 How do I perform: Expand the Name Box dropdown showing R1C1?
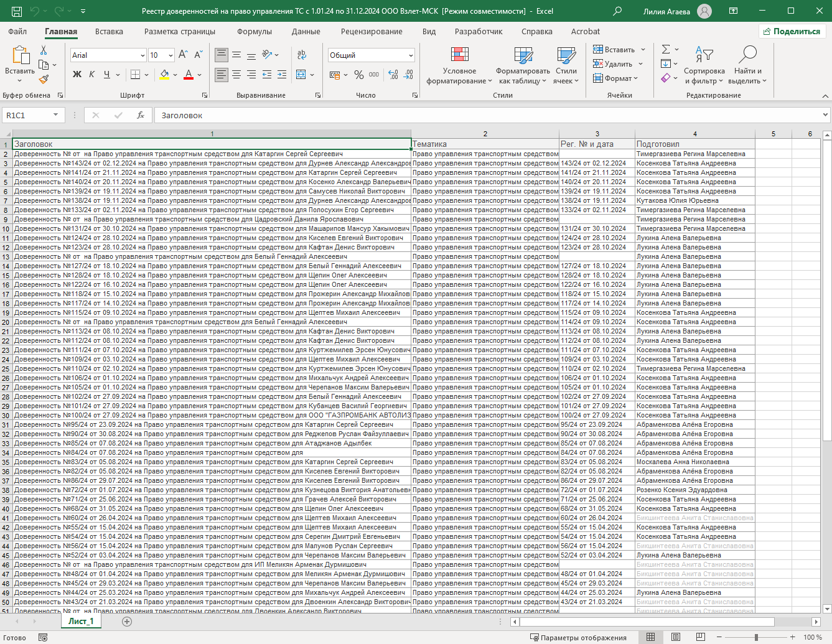(x=55, y=115)
